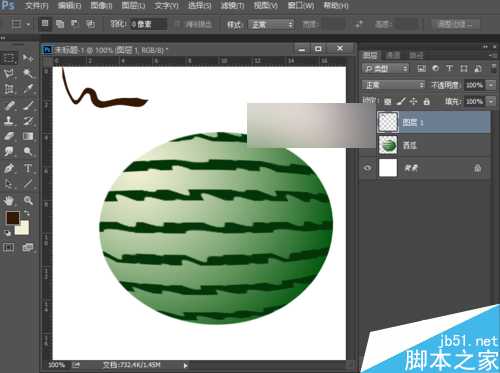
Task: Open the layer blend mode dropdown
Action: 393,85
